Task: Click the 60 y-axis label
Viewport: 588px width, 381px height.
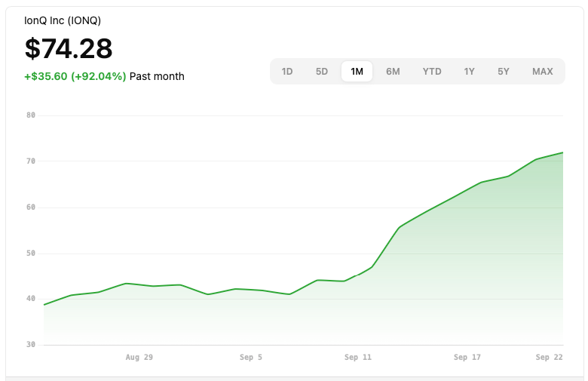Action: [31, 207]
